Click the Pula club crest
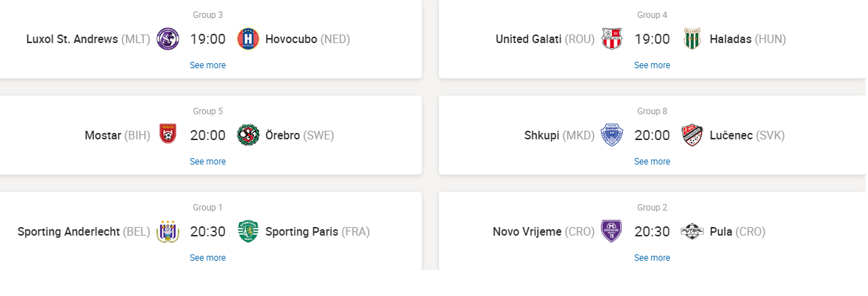 [692, 231]
